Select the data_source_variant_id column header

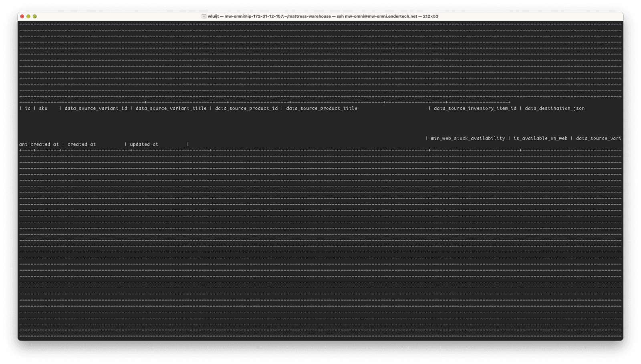(x=96, y=108)
